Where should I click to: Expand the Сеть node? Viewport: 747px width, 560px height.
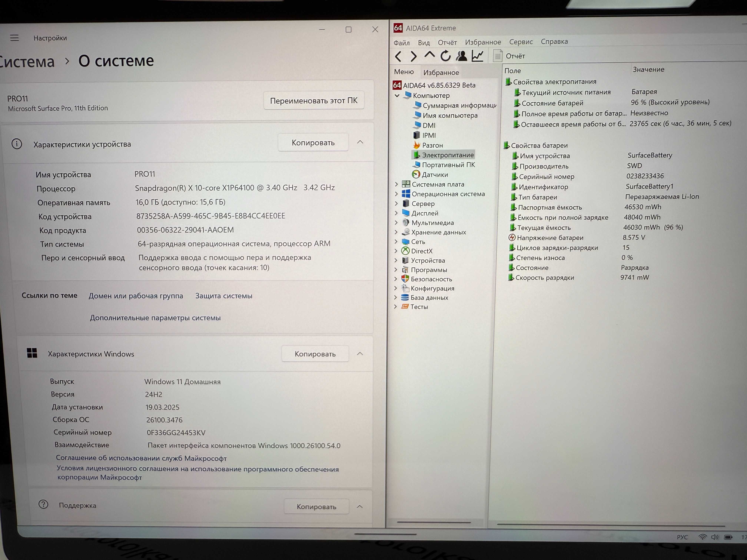point(396,242)
